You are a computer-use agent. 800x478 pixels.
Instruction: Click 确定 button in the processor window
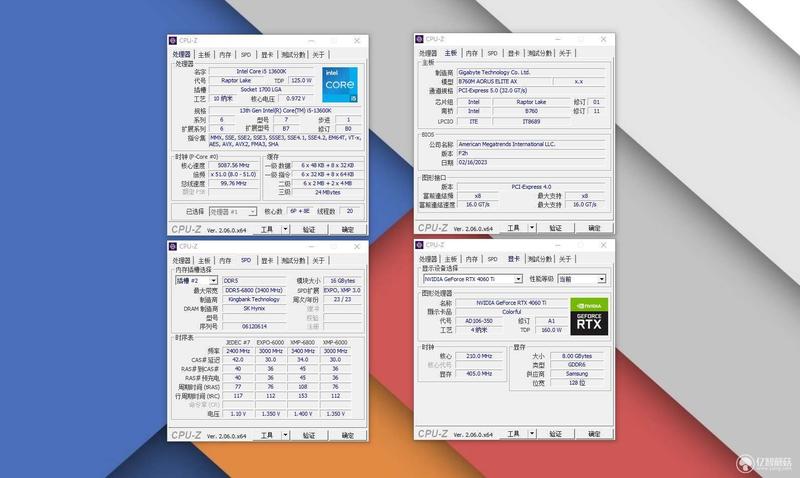click(x=347, y=230)
